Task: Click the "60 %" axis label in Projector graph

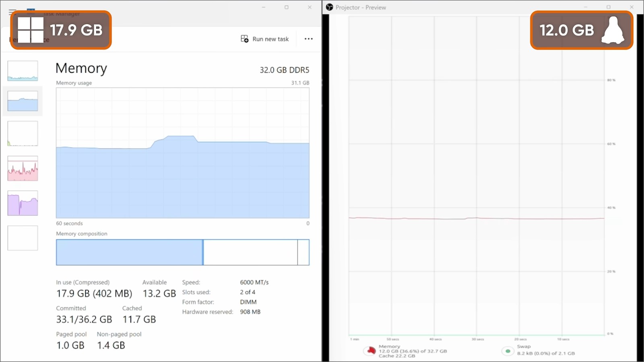Action: [611, 144]
